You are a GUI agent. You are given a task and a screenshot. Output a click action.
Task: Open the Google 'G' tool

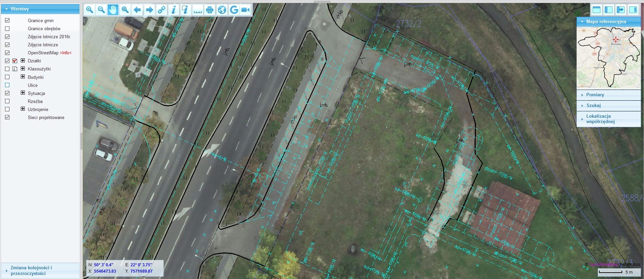[234, 10]
